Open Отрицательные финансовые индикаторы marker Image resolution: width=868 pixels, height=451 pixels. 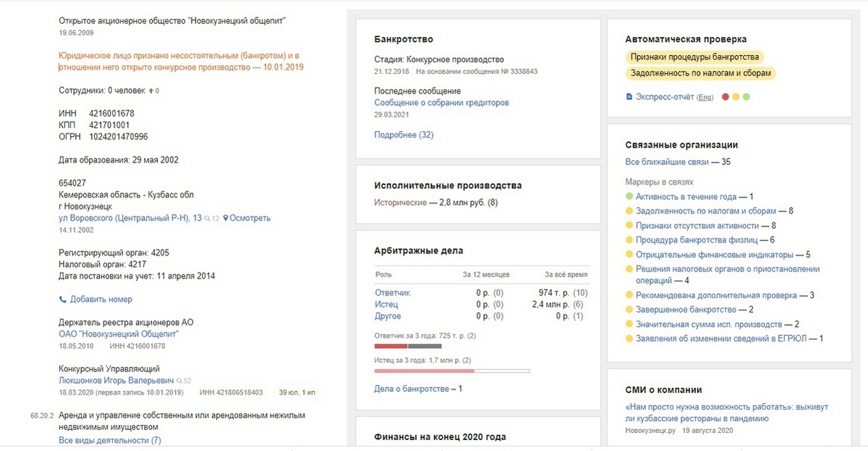[715, 255]
